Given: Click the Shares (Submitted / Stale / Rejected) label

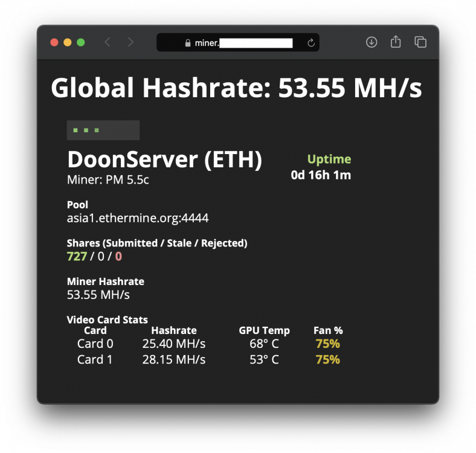Looking at the screenshot, I should [x=157, y=243].
